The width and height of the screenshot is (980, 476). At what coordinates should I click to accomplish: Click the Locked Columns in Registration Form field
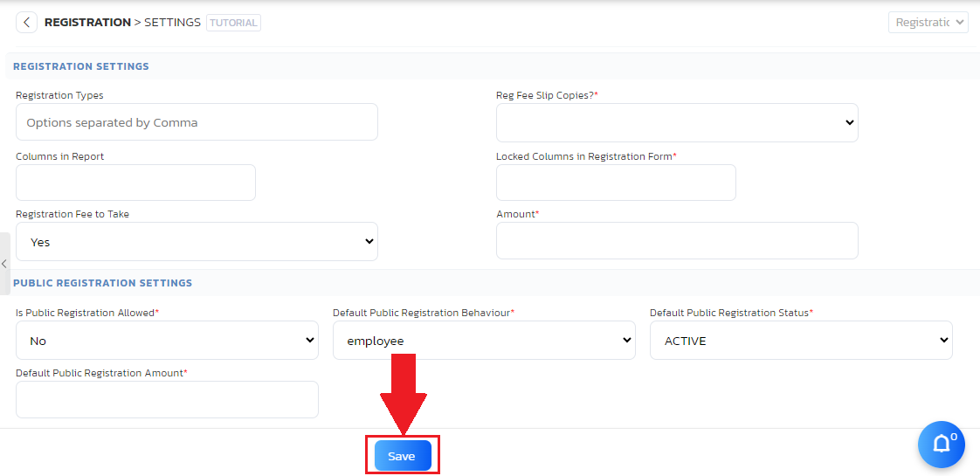pos(616,183)
